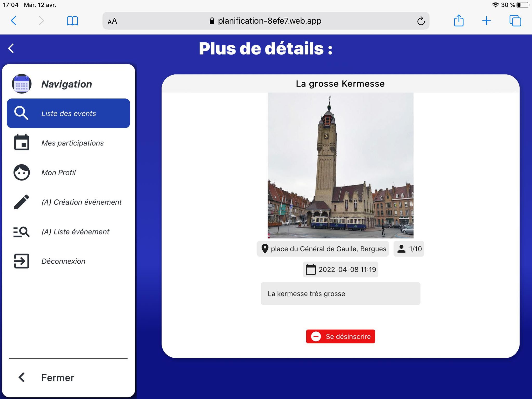The image size is (532, 399).
Task: Click the face icon next to Mon Profil
Action: pos(22,172)
